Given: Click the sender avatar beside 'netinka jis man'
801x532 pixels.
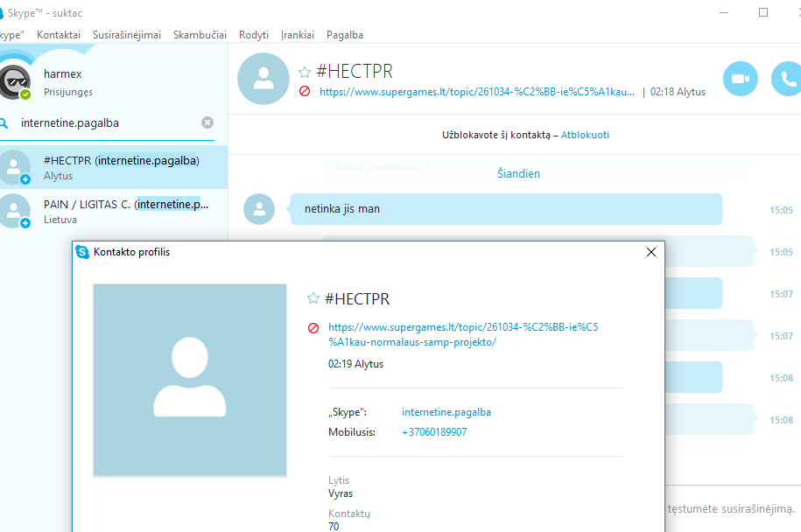Looking at the screenshot, I should (x=259, y=209).
